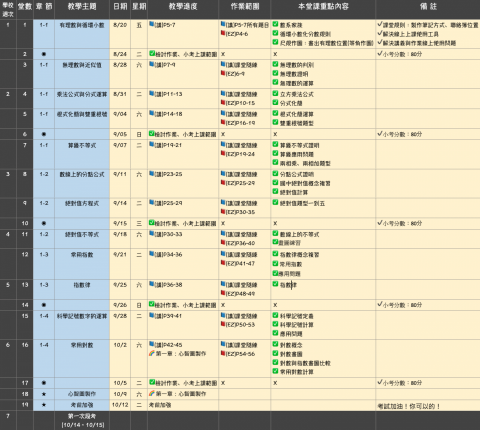This screenshot has height=430, width=480.
Task: Click content item 對數與指數圖比較
Action: [302, 363]
